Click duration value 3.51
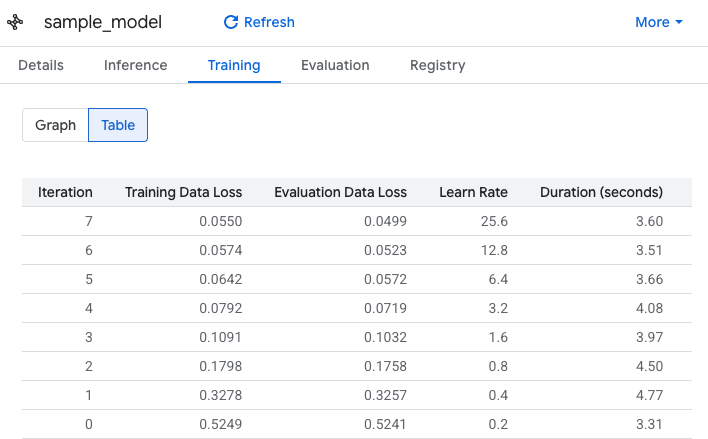708x439 pixels. click(649, 250)
